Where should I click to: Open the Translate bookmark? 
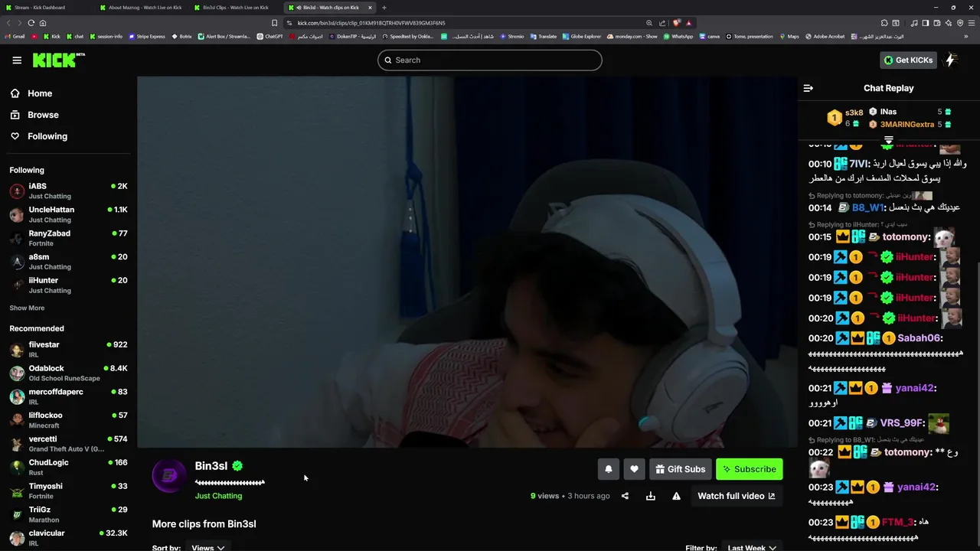coord(544,36)
